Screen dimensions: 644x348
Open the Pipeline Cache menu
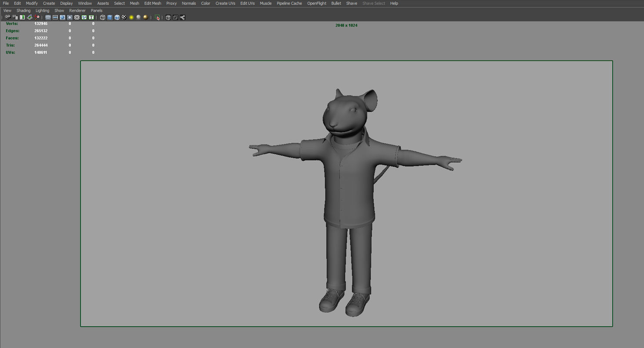[289, 3]
